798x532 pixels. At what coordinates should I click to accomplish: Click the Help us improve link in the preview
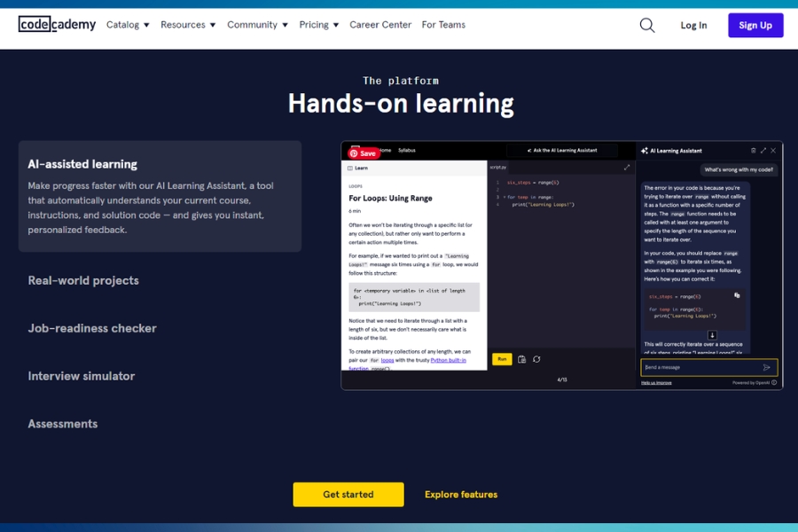coord(656,383)
